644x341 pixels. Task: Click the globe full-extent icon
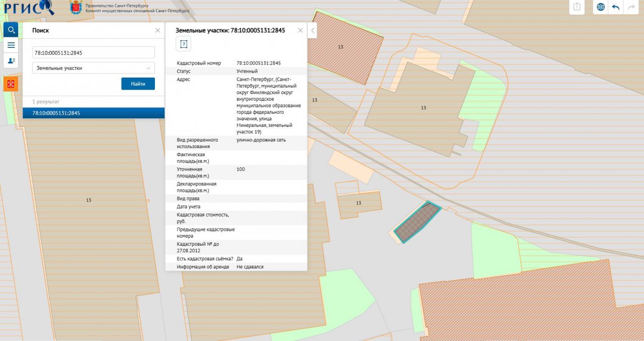point(600,7)
